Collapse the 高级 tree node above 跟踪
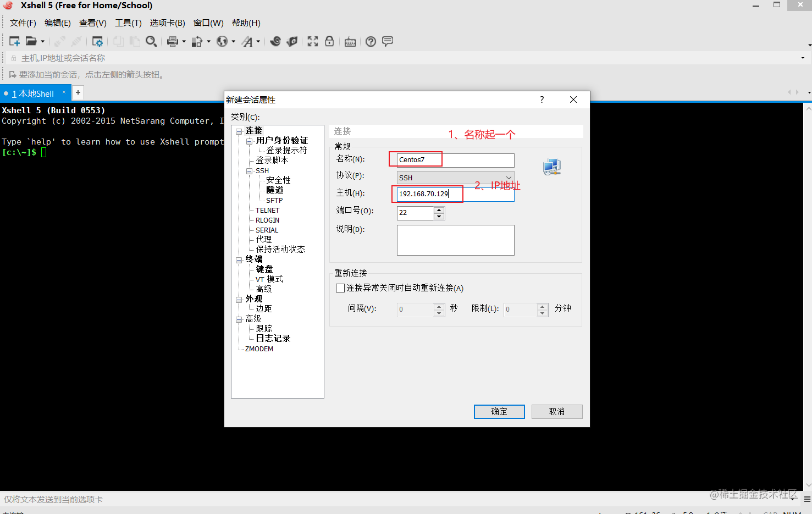 point(239,319)
